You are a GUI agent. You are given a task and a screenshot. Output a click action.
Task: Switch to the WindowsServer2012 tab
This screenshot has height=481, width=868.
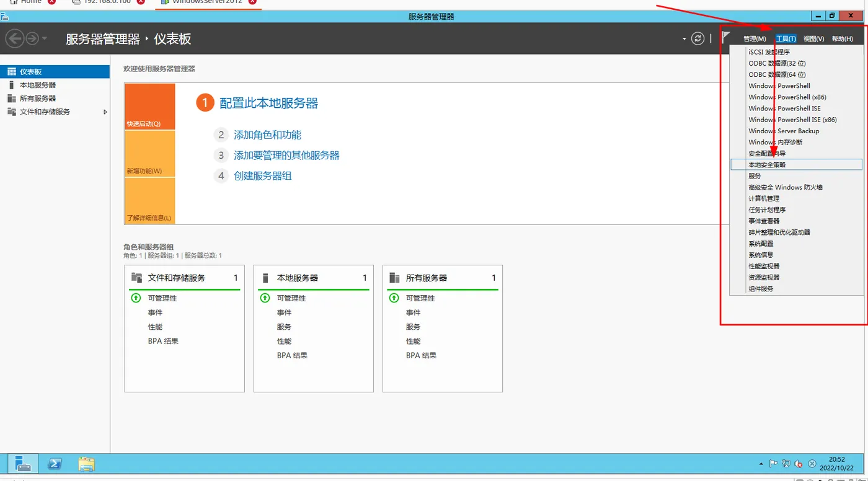click(208, 2)
